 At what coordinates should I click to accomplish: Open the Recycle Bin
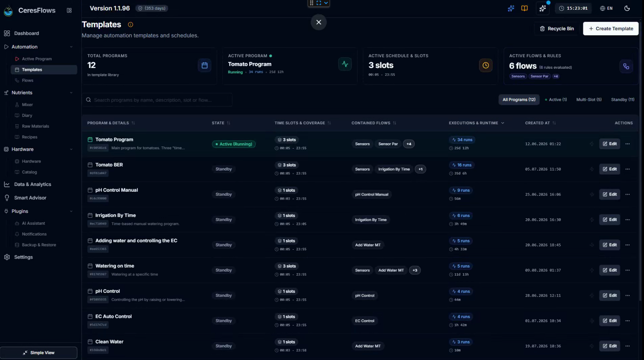coord(557,28)
